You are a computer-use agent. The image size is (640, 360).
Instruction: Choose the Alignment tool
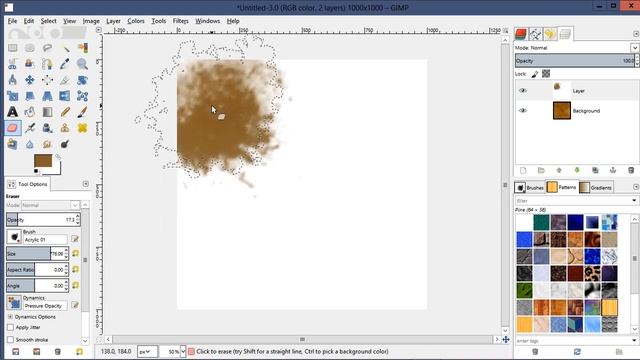coord(47,80)
